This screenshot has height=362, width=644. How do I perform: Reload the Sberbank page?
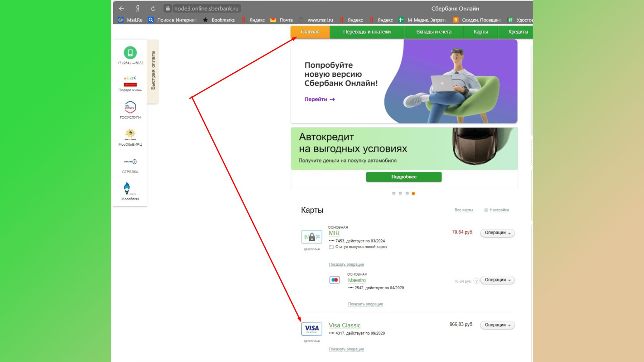pyautogui.click(x=153, y=8)
